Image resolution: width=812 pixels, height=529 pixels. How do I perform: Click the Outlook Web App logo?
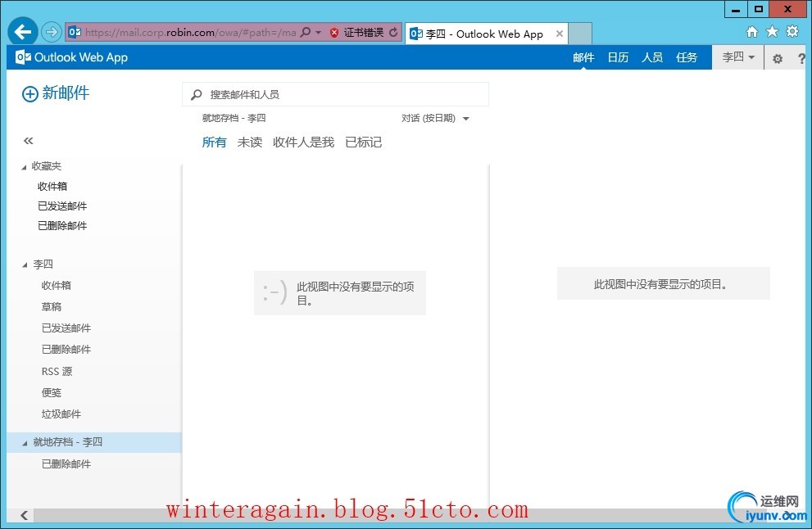coord(72,57)
